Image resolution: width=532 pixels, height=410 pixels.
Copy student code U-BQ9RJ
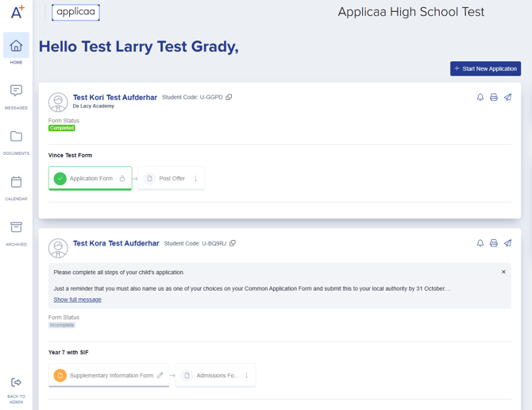click(x=233, y=244)
